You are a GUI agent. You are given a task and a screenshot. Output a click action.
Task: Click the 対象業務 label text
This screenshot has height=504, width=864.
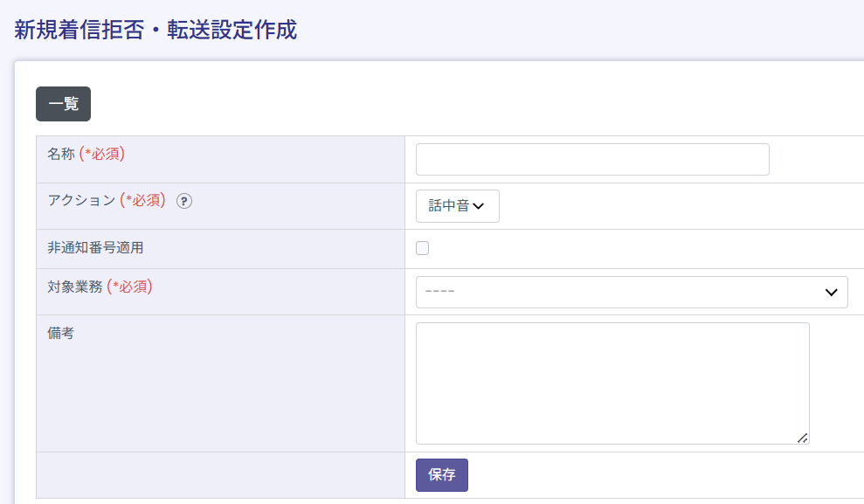pos(74,287)
